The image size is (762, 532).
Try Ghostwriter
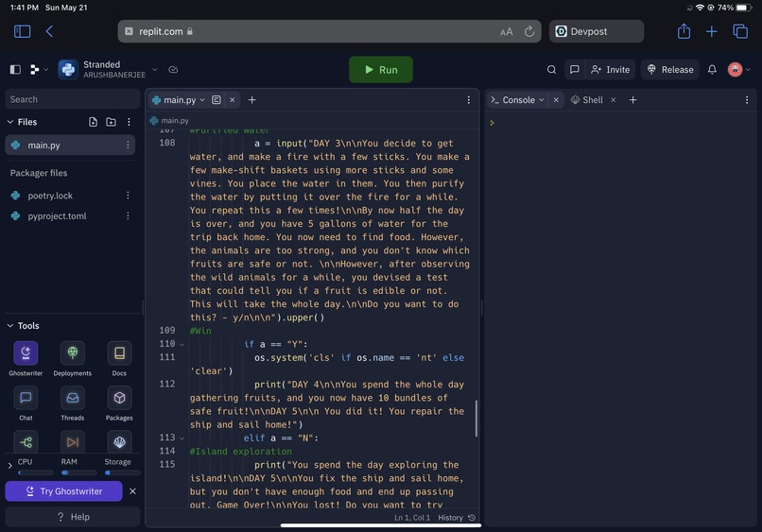63,491
